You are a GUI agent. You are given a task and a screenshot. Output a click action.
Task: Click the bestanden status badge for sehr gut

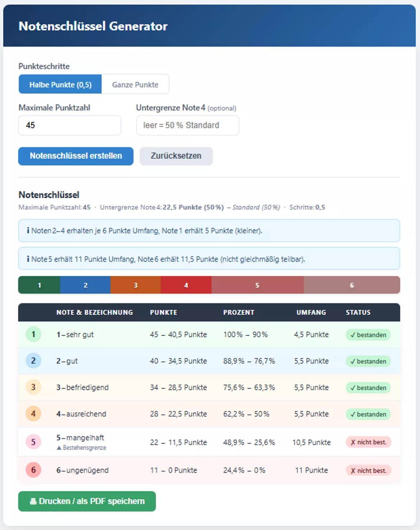368,335
